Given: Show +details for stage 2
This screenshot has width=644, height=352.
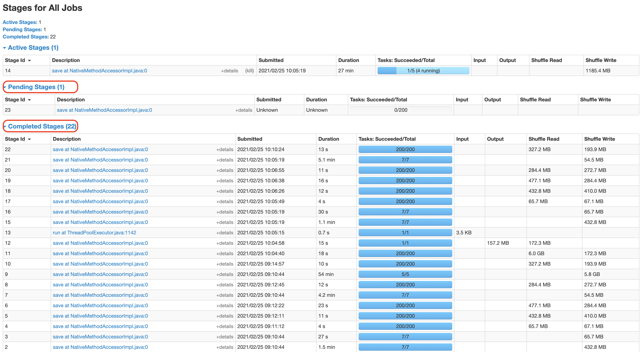Looking at the screenshot, I should coord(225,347).
